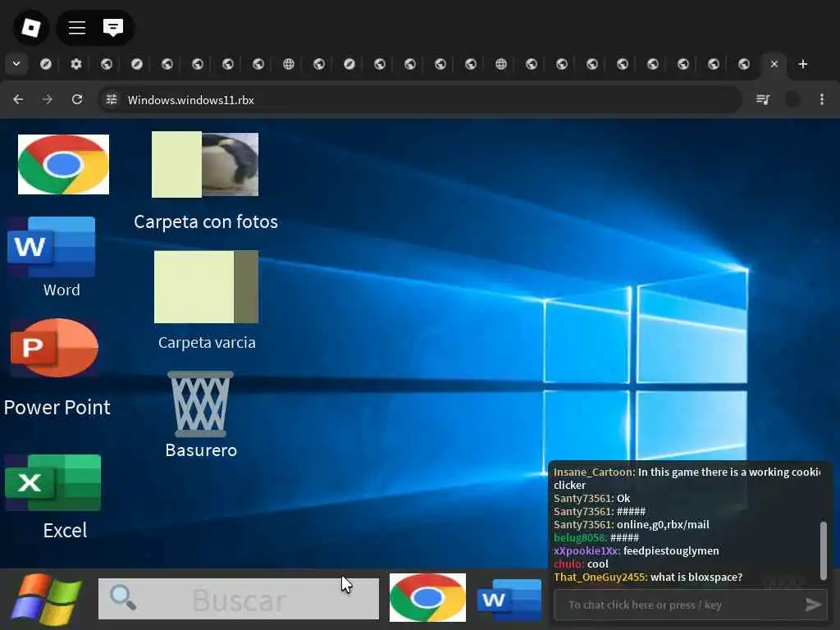This screenshot has width=840, height=630.
Task: Focus the Windows.windows11.rbx address bar
Action: point(421,99)
